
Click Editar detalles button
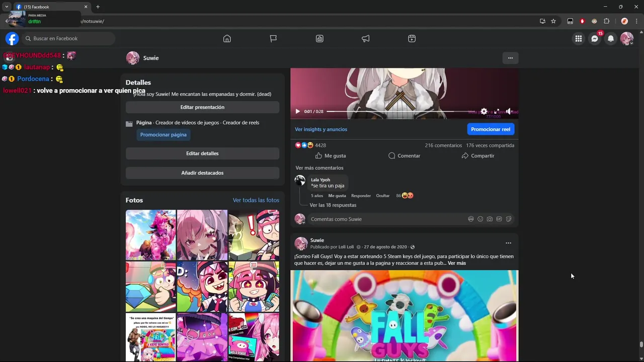pyautogui.click(x=202, y=153)
